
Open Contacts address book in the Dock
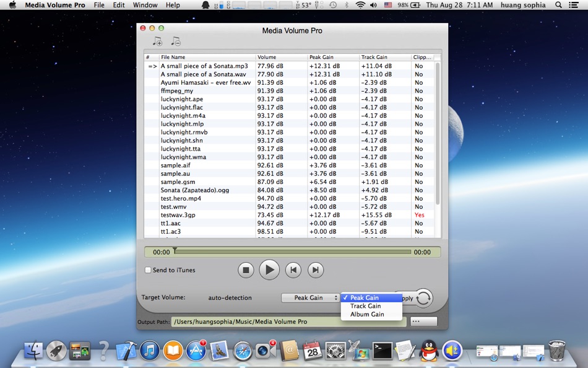click(289, 351)
